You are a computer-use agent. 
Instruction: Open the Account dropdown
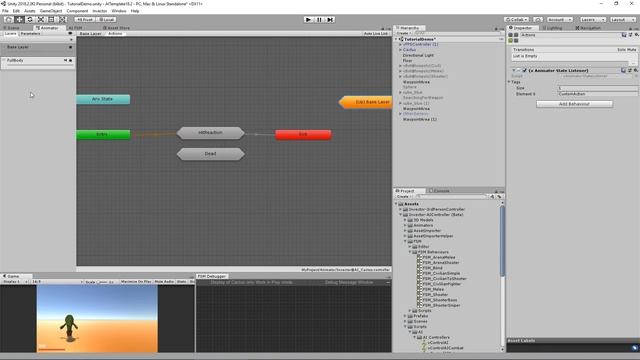point(559,20)
